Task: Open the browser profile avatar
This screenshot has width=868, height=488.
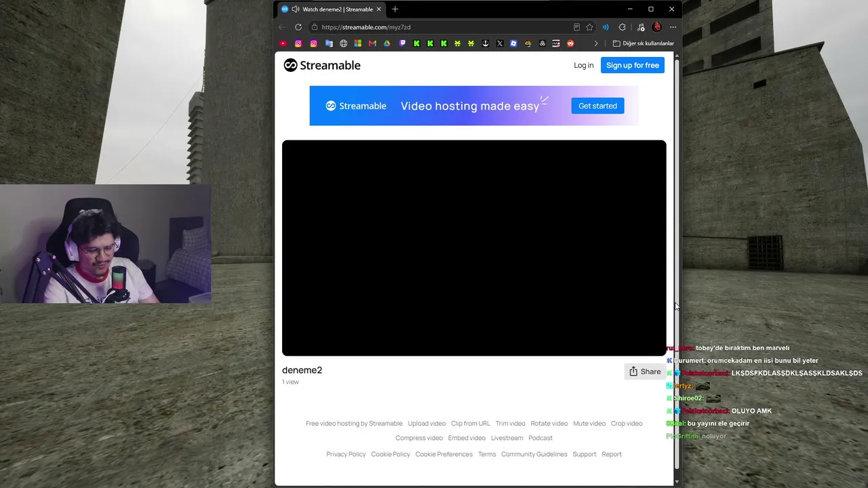Action: click(x=656, y=27)
